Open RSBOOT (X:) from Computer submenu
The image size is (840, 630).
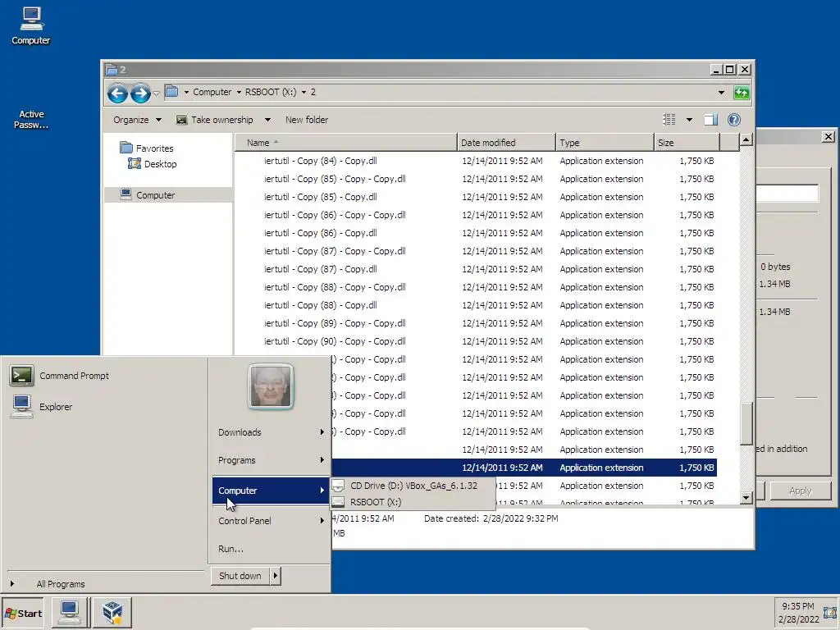pos(413,502)
